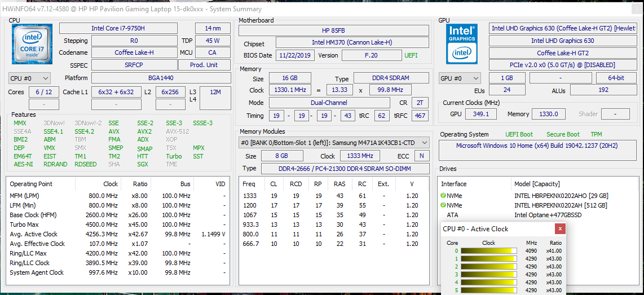Image resolution: width=644 pixels, height=295 pixels.
Task: Click the TDP 45 W field
Action: (x=213, y=41)
